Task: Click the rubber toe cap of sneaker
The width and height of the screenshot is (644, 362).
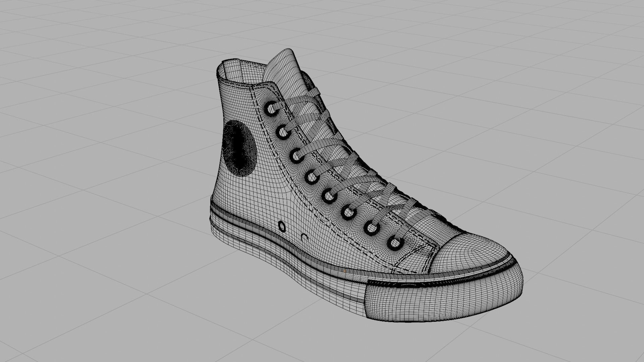Action: tap(470, 253)
